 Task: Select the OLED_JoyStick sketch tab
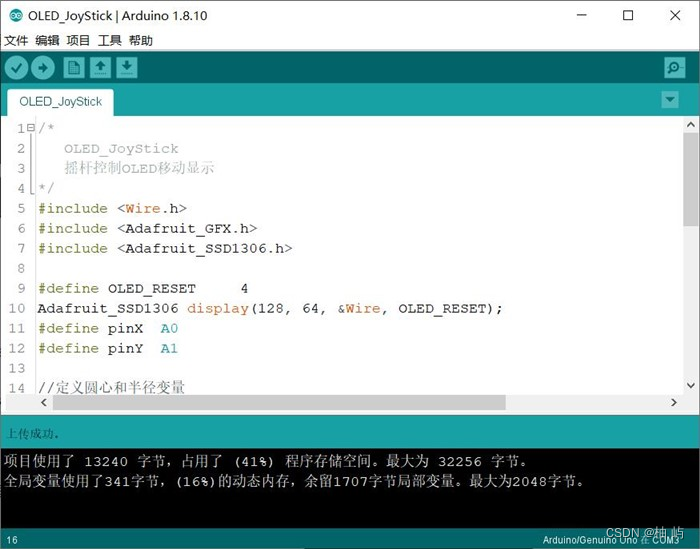pyautogui.click(x=60, y=102)
